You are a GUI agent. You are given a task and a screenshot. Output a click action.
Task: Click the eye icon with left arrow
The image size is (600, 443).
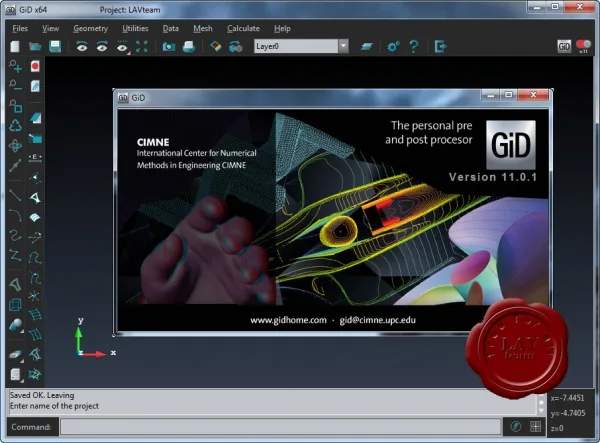(82, 46)
